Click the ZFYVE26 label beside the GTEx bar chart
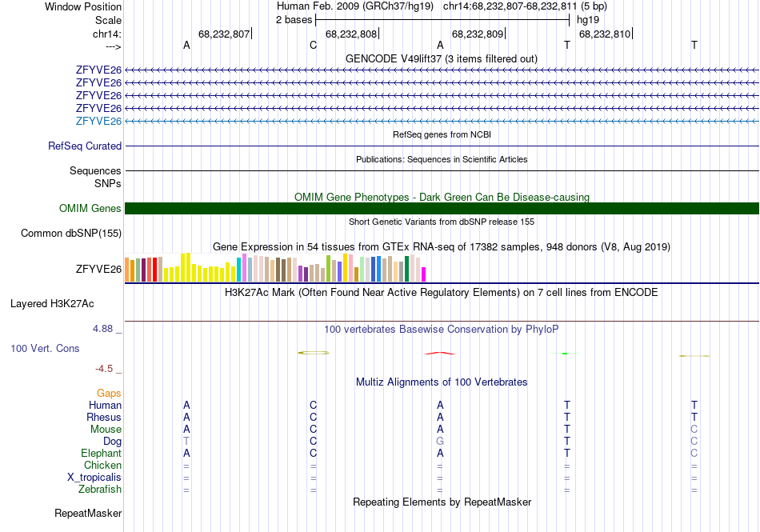 tap(98, 269)
